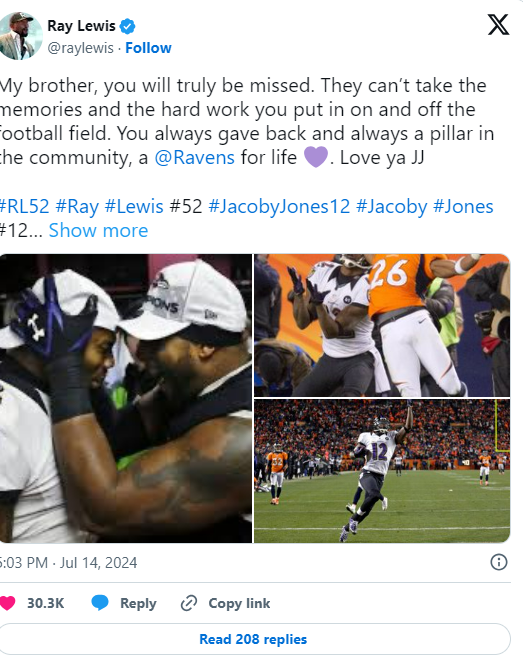Screen dimensions: 523x664
Task: Open the @Ravens mention link
Action: click(x=194, y=158)
